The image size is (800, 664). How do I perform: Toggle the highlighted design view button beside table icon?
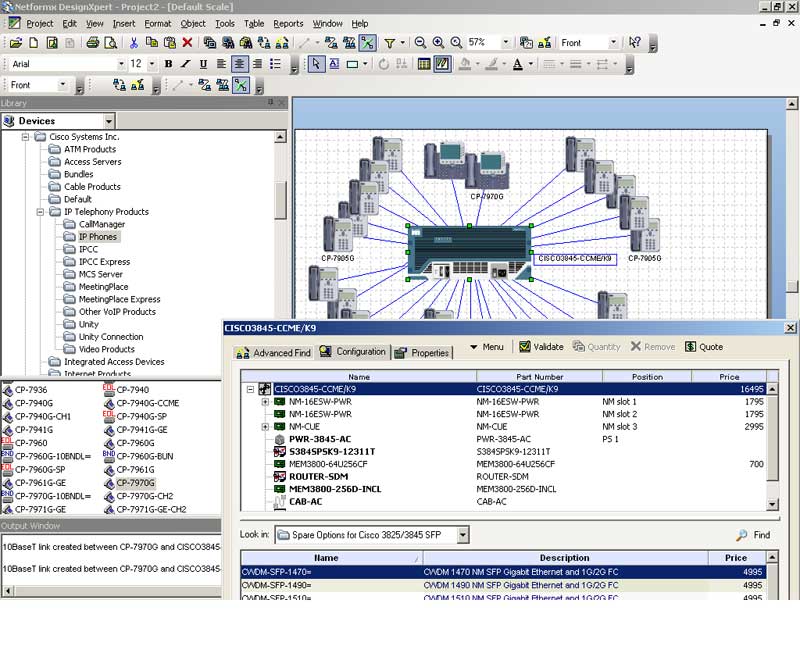point(442,64)
